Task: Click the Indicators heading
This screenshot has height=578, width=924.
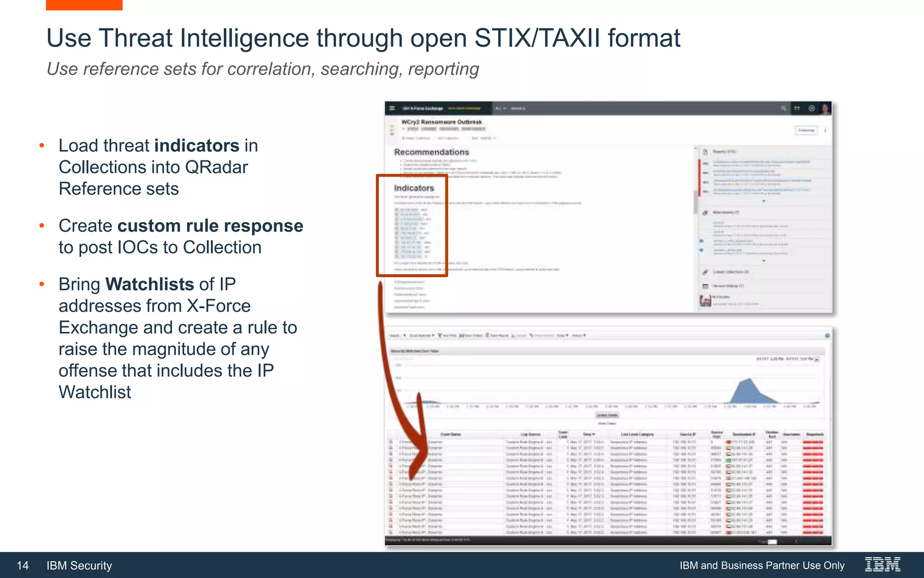Action: pyautogui.click(x=414, y=188)
